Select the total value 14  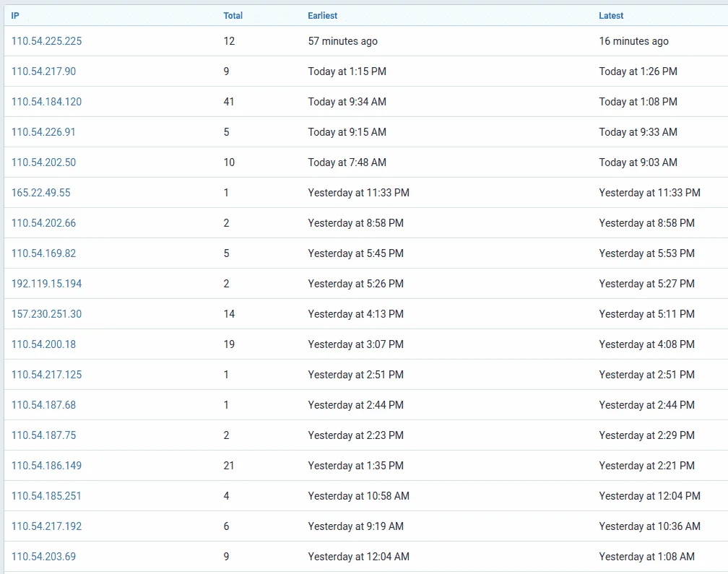coord(229,314)
